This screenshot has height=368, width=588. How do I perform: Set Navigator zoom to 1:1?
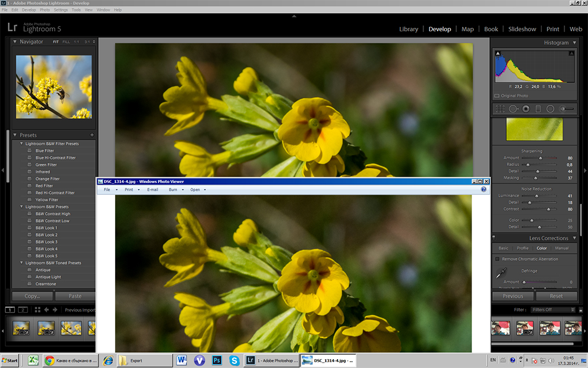(x=76, y=42)
